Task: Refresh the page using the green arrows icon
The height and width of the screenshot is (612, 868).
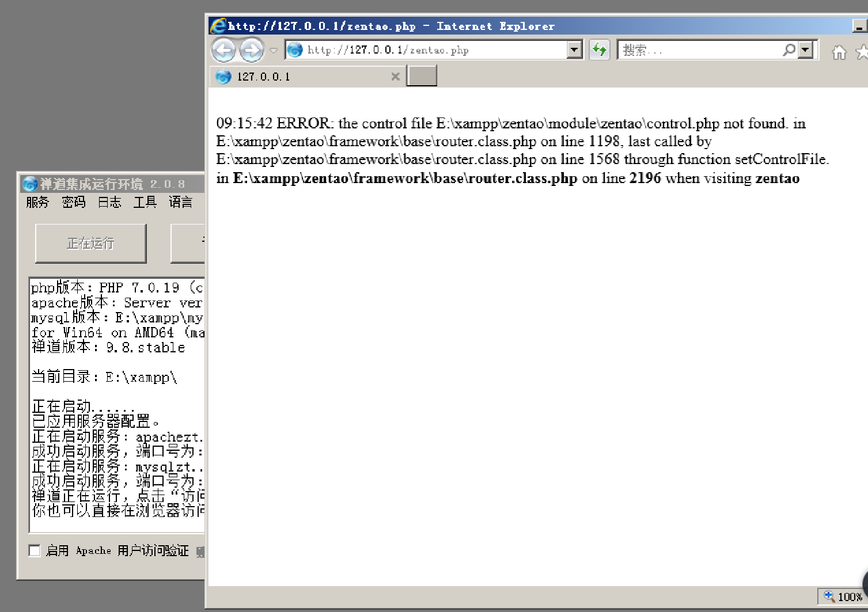Action: tap(600, 50)
